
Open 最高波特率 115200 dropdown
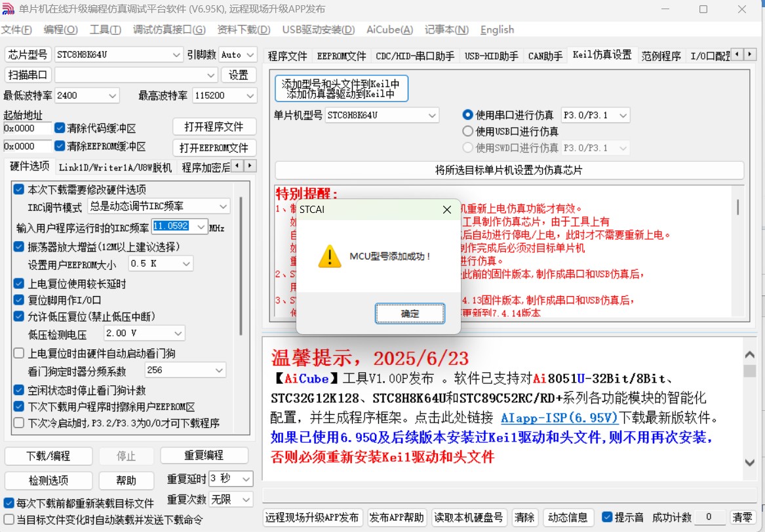[224, 96]
